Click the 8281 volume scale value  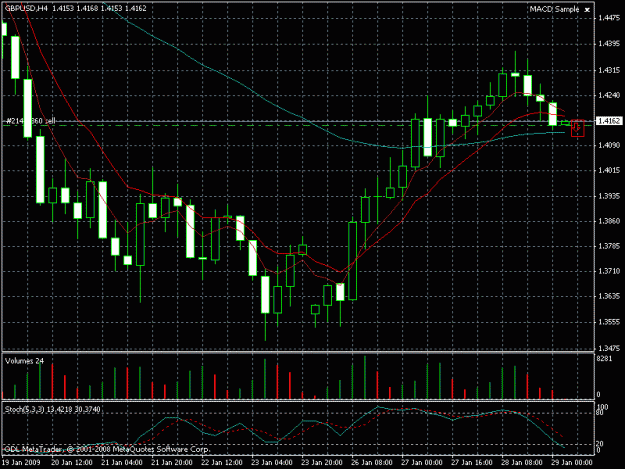pos(604,359)
